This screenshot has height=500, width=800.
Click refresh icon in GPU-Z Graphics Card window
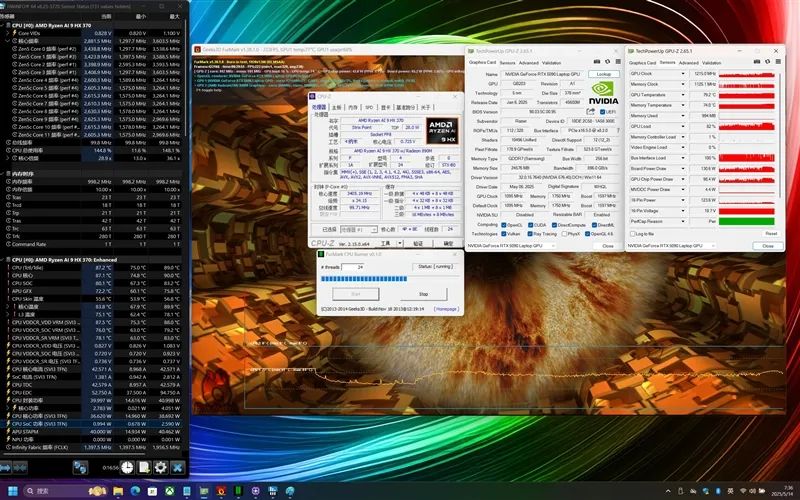607,62
